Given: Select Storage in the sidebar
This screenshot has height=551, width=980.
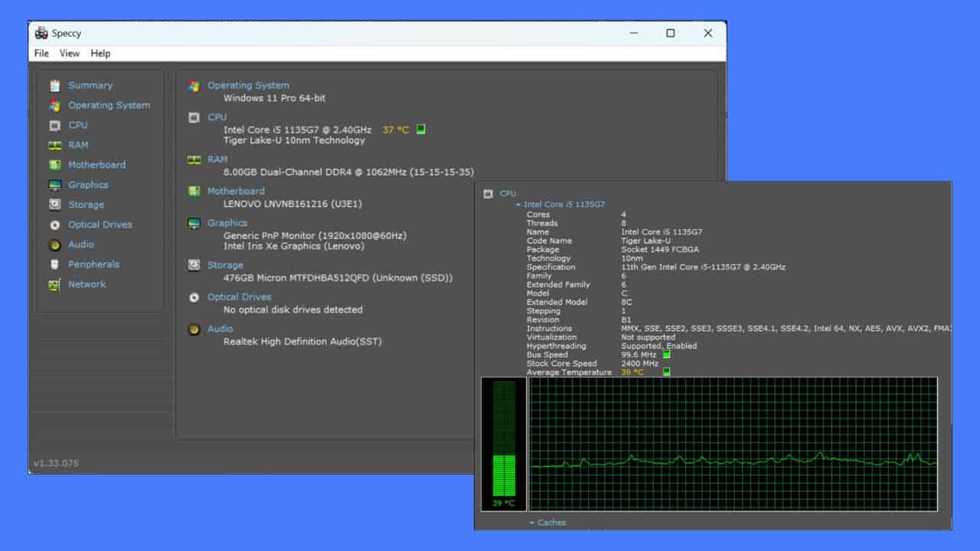Looking at the screenshot, I should point(86,205).
